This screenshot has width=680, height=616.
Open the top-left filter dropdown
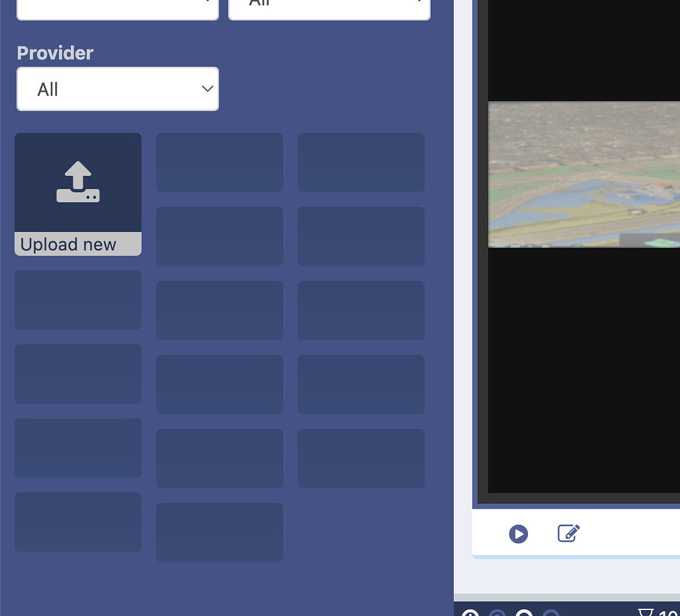(x=118, y=5)
